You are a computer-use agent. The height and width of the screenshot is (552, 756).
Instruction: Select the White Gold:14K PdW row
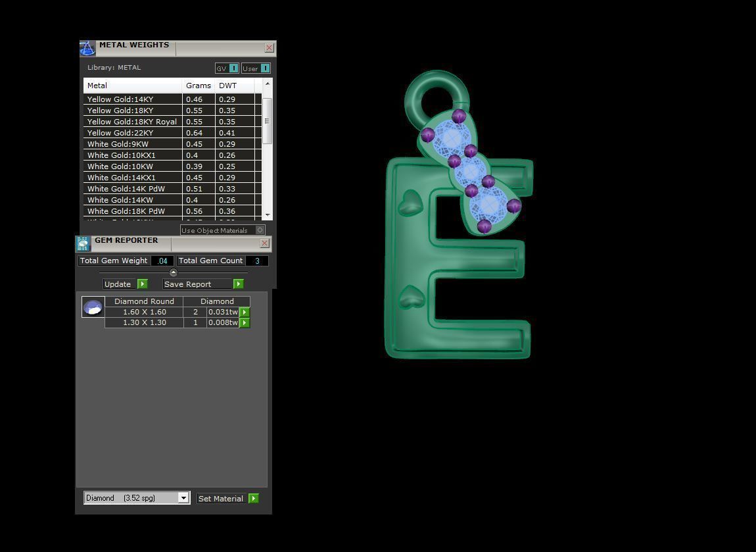(172, 189)
